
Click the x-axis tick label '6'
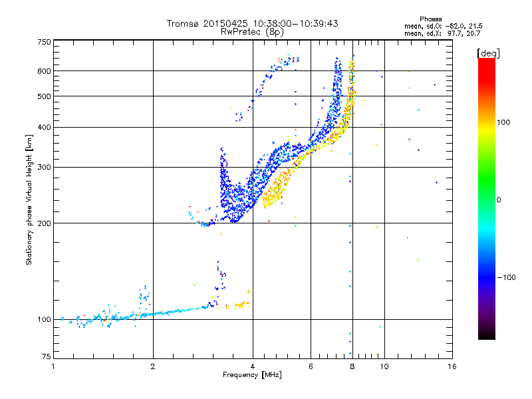coord(311,366)
